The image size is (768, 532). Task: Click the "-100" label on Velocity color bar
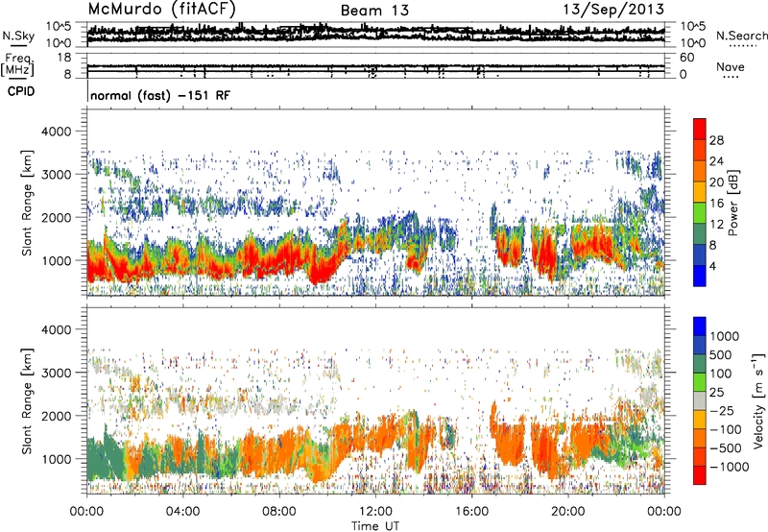tap(726, 429)
